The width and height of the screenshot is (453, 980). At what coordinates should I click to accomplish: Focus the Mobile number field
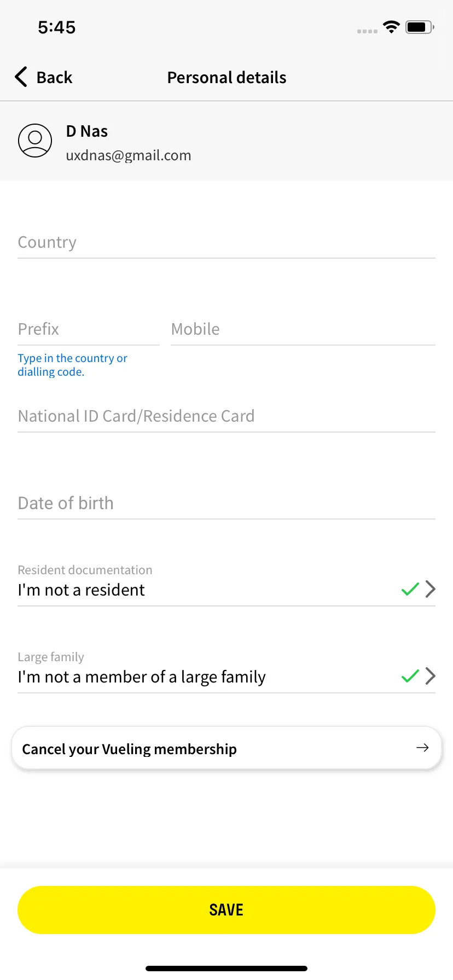pyautogui.click(x=303, y=329)
